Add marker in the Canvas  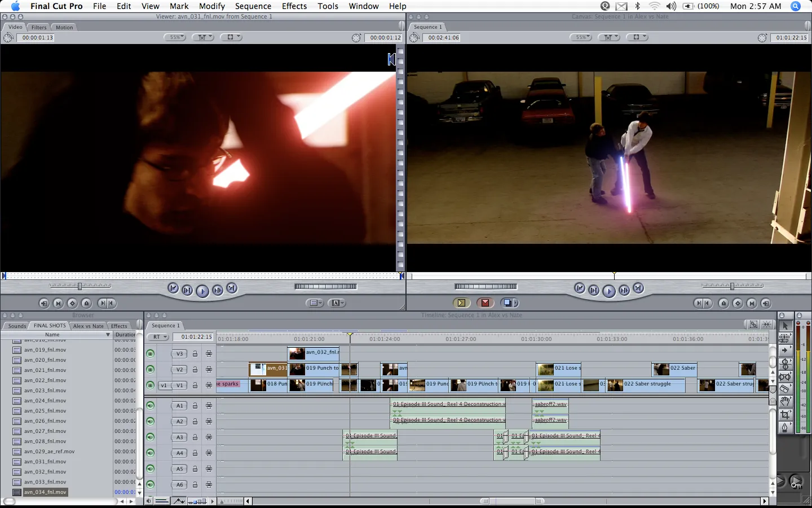pos(723,303)
